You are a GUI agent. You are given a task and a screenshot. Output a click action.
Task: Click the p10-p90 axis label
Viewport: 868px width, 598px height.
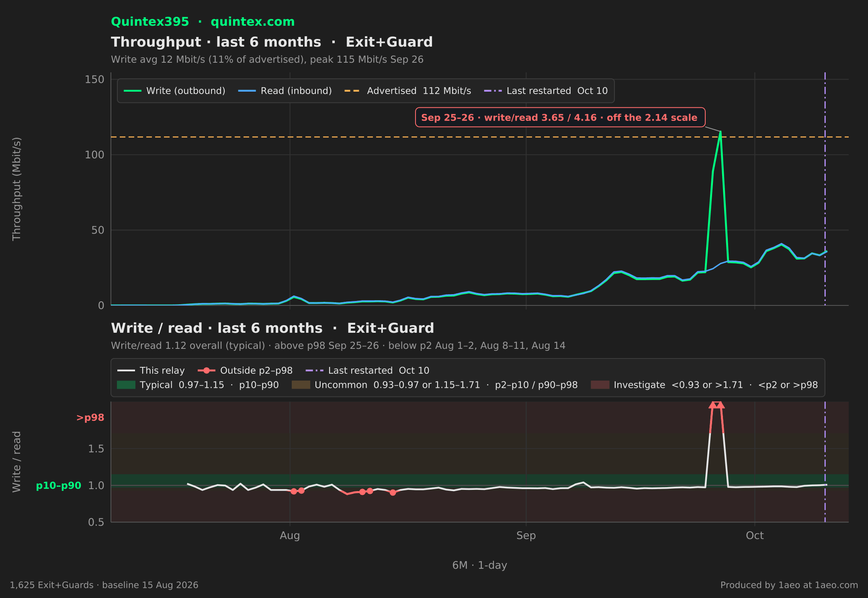(59, 486)
